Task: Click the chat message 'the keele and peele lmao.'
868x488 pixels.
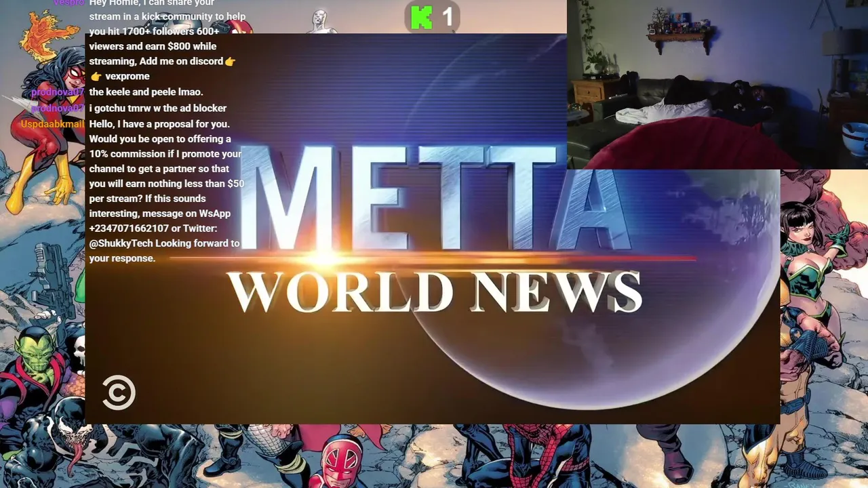Action: click(x=146, y=92)
